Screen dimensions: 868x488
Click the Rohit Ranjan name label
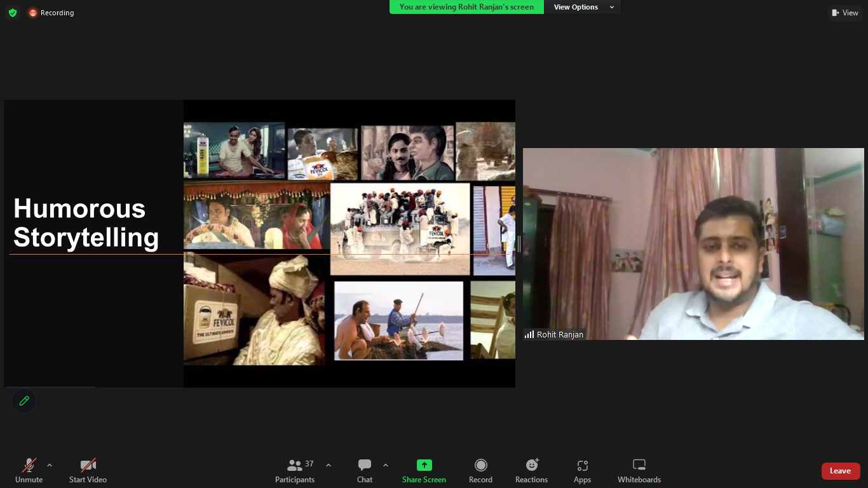pos(554,334)
